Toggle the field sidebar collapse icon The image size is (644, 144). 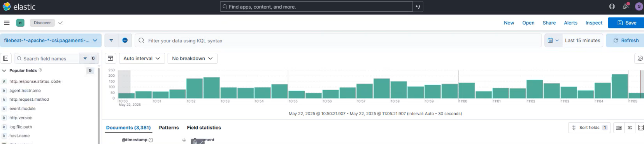tap(5, 58)
